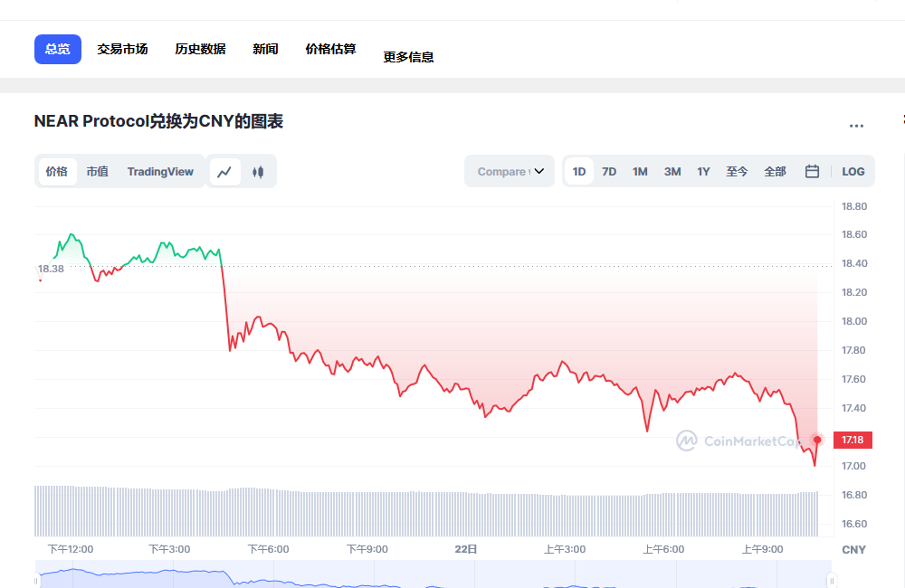Screen dimensions: 905x588
Task: Click the red current price point
Action: pos(817,440)
